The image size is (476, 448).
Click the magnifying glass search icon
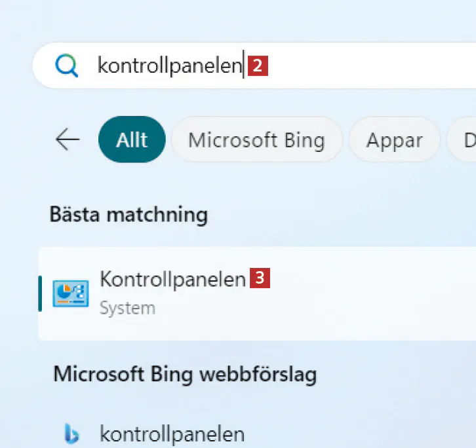pos(67,65)
